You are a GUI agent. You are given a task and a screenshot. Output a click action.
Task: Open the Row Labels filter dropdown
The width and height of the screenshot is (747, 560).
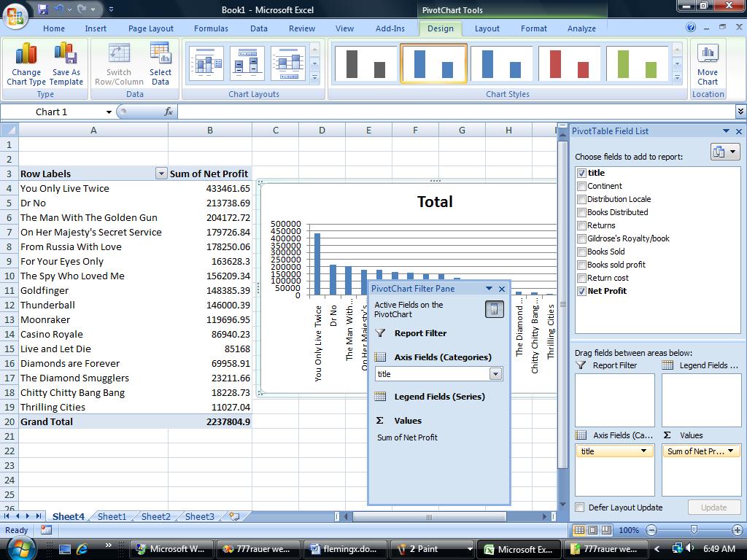161,174
